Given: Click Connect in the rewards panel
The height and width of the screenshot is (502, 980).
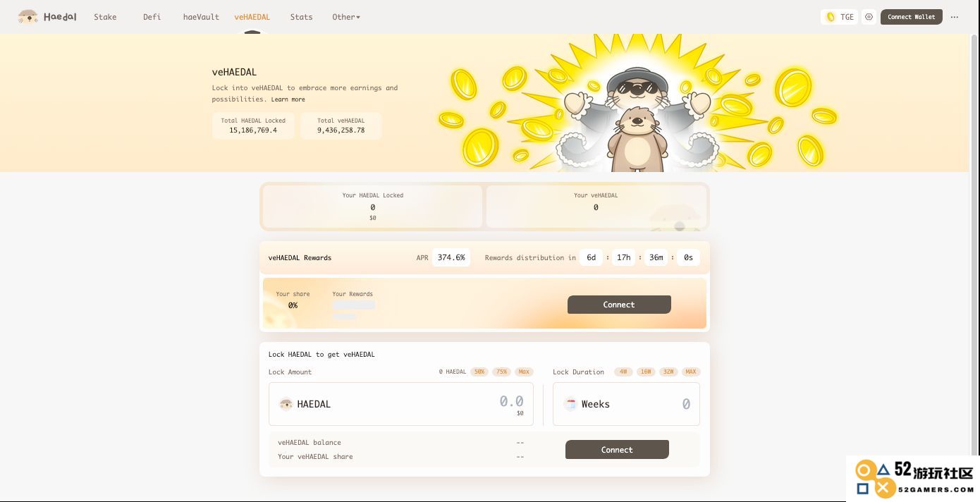Looking at the screenshot, I should tap(619, 305).
